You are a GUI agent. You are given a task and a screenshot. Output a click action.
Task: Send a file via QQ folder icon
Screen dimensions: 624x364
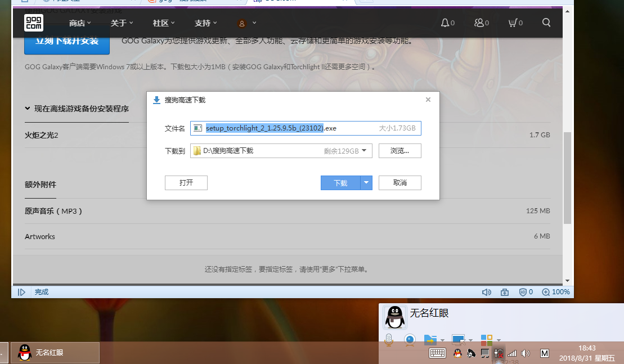click(x=430, y=340)
